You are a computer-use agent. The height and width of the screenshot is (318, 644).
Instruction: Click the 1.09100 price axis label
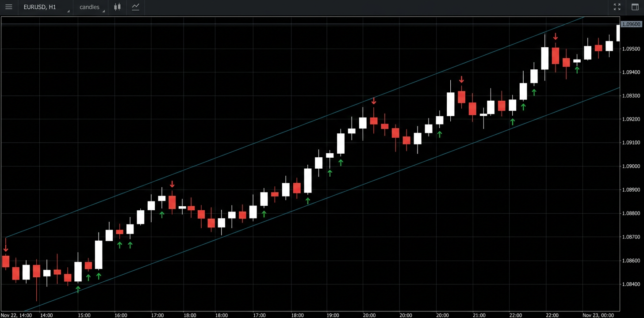[x=632, y=143]
